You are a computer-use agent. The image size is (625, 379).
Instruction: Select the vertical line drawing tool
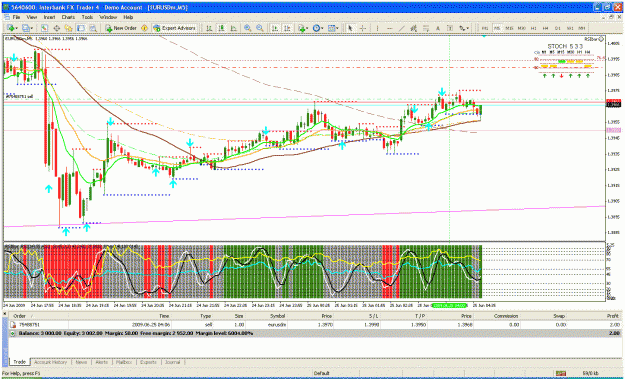pyautogui.click(x=377, y=28)
